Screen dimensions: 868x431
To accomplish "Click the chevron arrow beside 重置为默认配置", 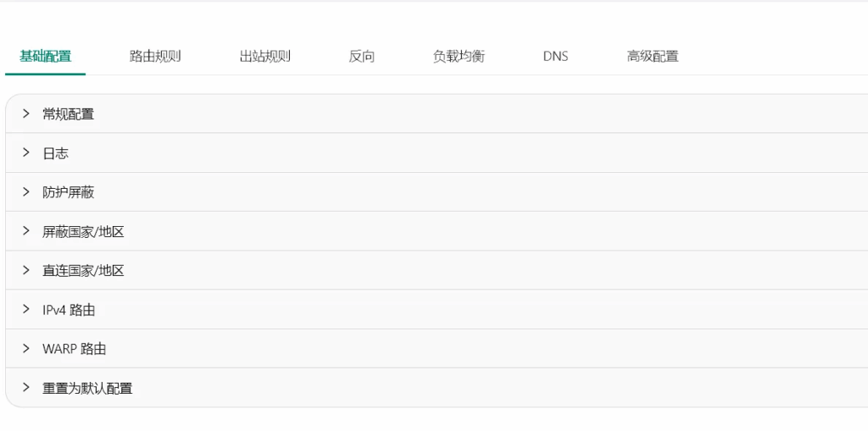I will 26,388.
